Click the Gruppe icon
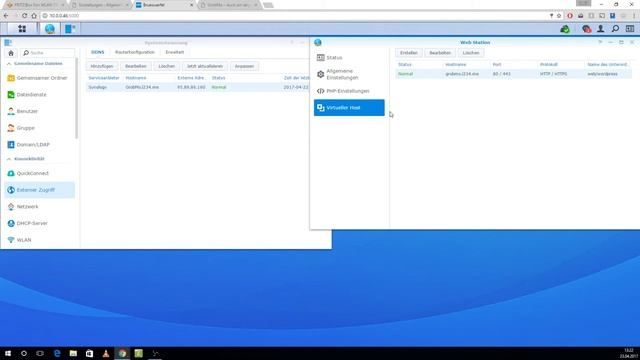 point(11,128)
